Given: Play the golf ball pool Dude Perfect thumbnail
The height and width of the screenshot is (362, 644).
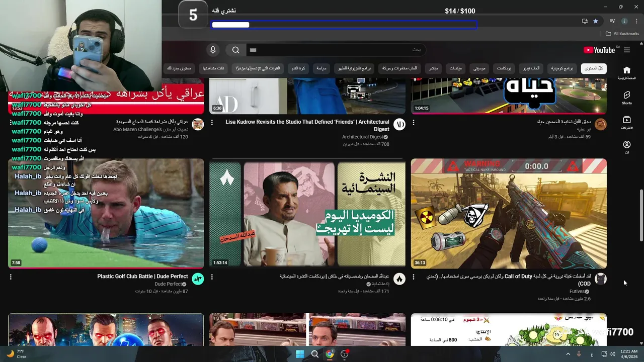Looking at the screenshot, I should [106, 213].
